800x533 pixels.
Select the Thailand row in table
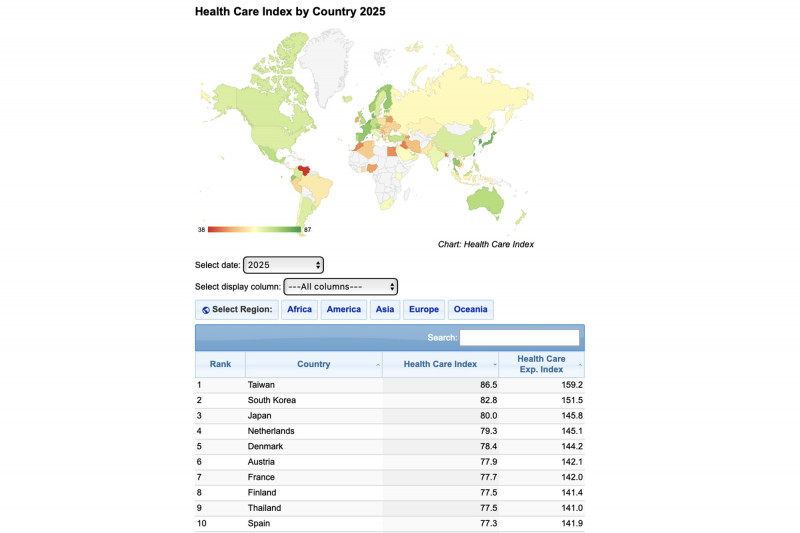[390, 508]
